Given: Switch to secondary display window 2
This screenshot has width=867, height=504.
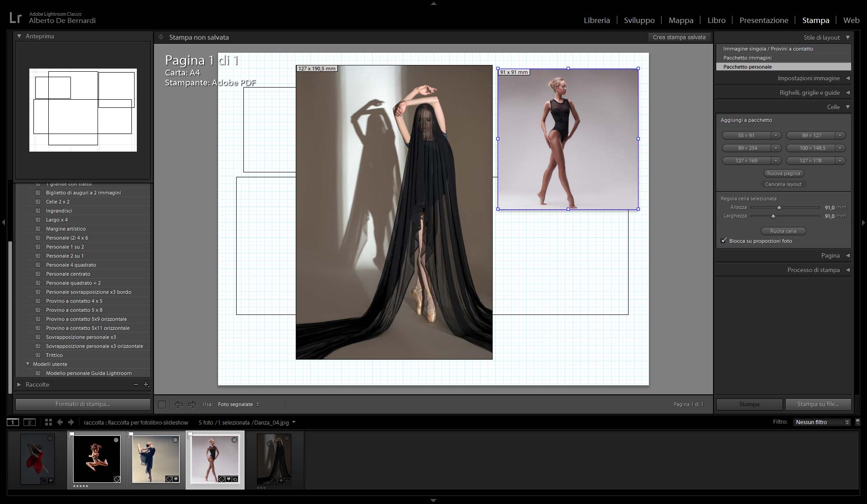Looking at the screenshot, I should tap(29, 422).
